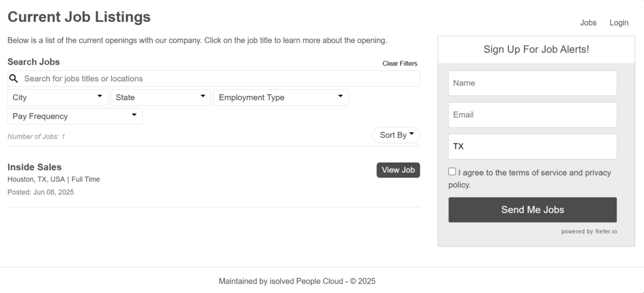644x293 pixels.
Task: Click the magnifying glass search icon
Action: click(x=14, y=79)
